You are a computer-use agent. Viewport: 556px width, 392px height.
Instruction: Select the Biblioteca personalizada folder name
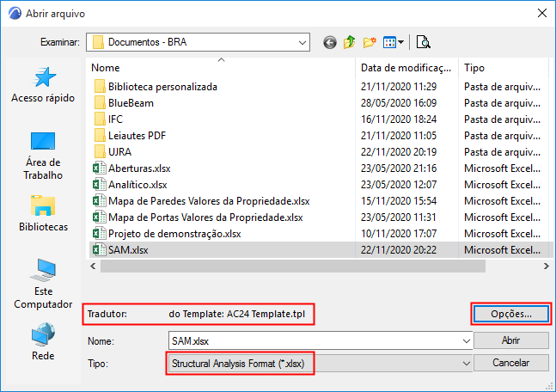tap(162, 87)
